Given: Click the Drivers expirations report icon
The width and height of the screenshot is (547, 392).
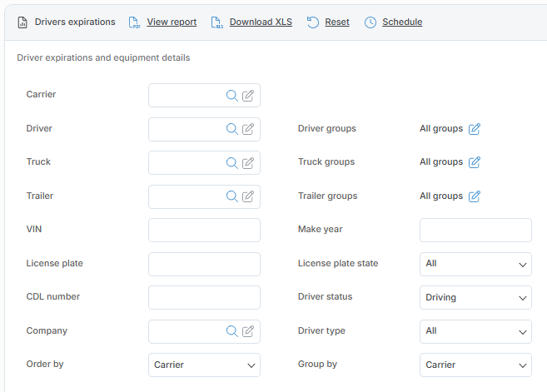Looking at the screenshot, I should point(22,22).
